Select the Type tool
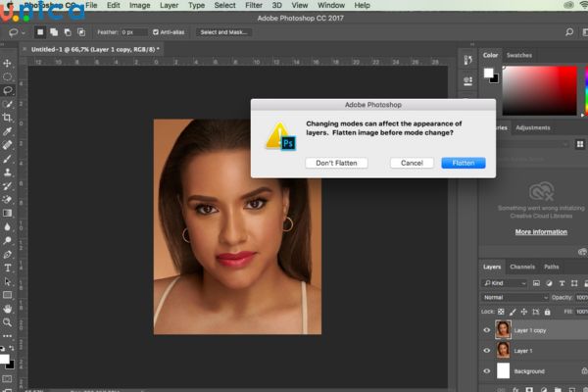This screenshot has height=392, width=588. point(8,267)
